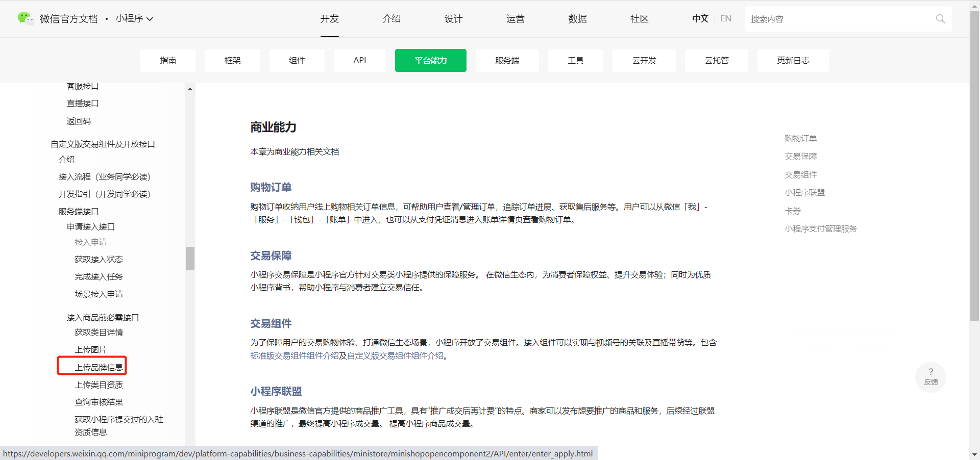Click the WeChat logo icon
The width and height of the screenshot is (980, 460).
pyautogui.click(x=25, y=18)
